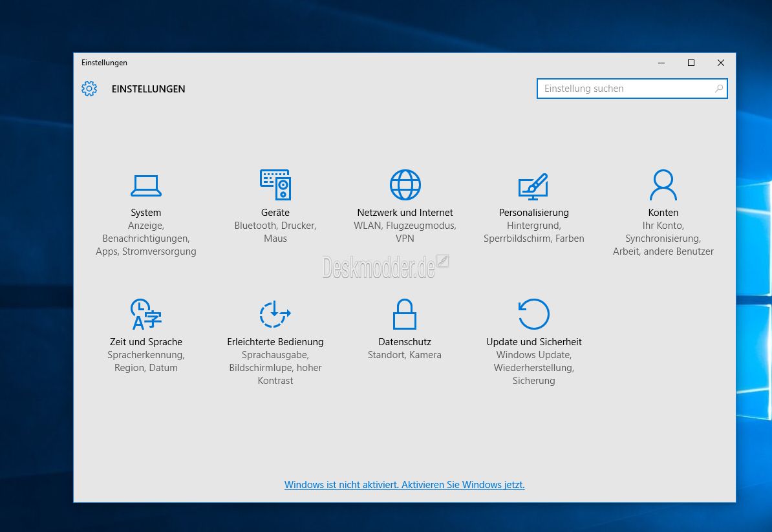The height and width of the screenshot is (532, 772).
Task: Select the Update und Sicherheit label
Action: [533, 342]
